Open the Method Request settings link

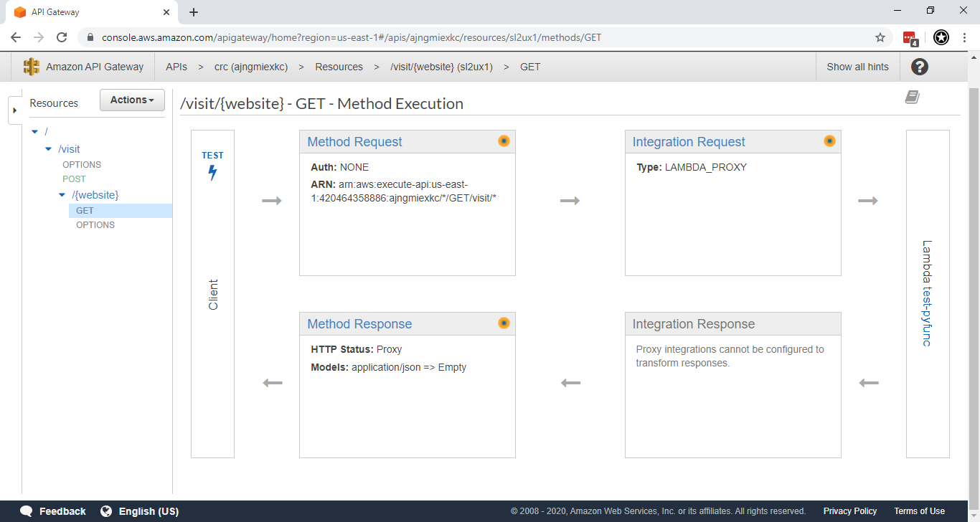point(354,142)
